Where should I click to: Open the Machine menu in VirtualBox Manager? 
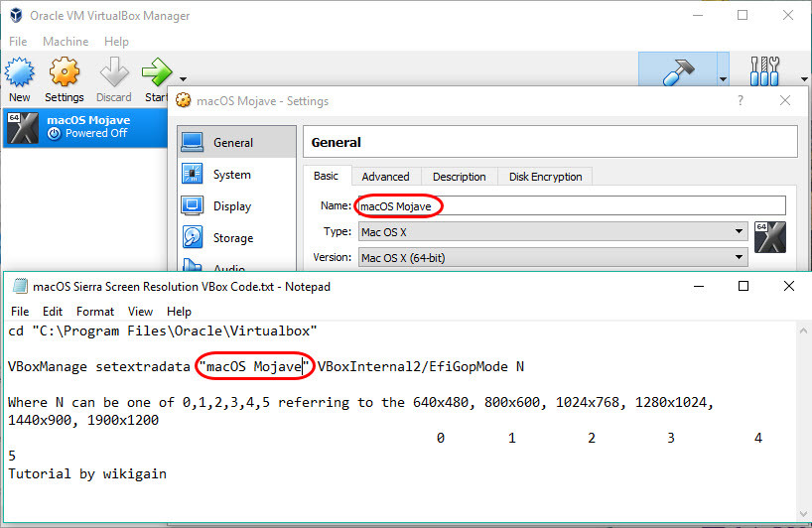(66, 42)
